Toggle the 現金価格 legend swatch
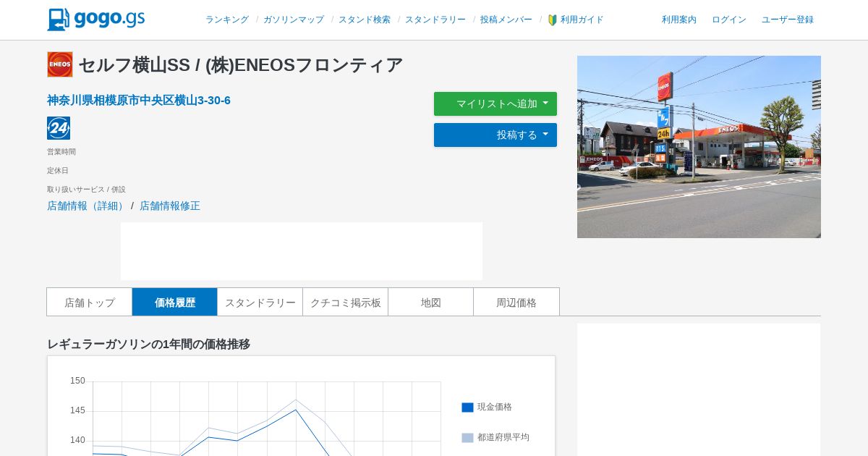Viewport: 868px width, 456px height. 467,408
